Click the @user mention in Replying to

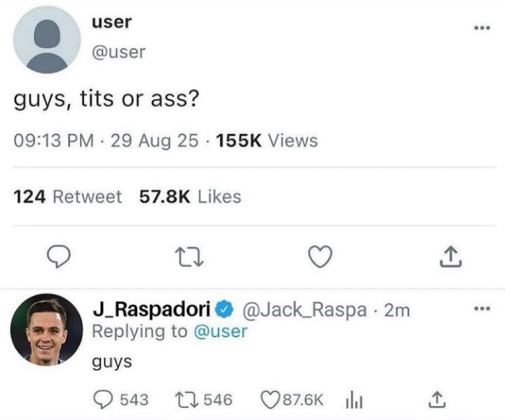[x=220, y=332]
